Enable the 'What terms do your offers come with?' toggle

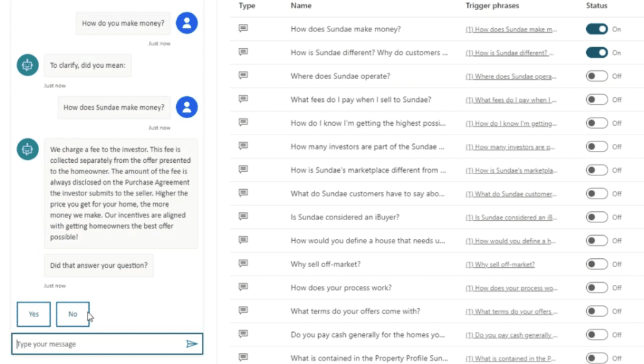[x=597, y=311]
